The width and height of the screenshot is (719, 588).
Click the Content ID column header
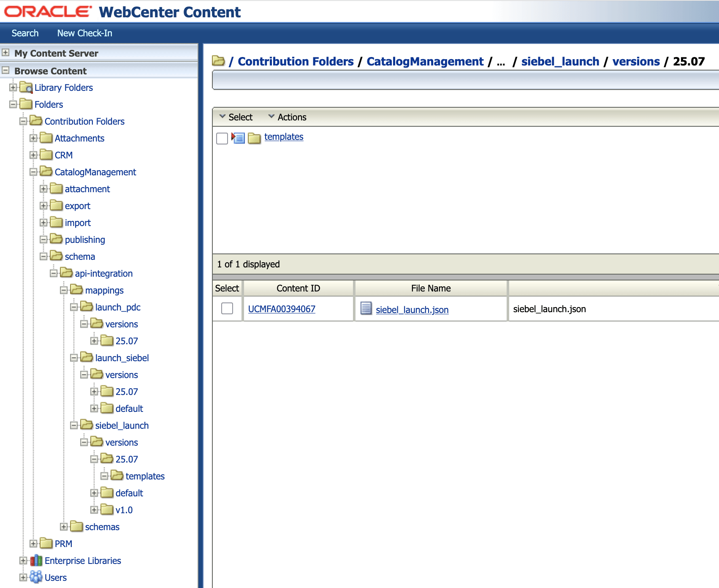298,288
